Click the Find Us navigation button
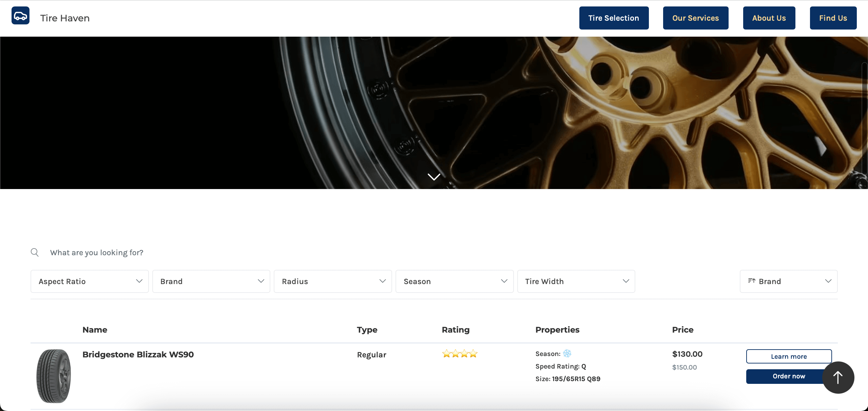This screenshot has width=868, height=411. pos(833,18)
